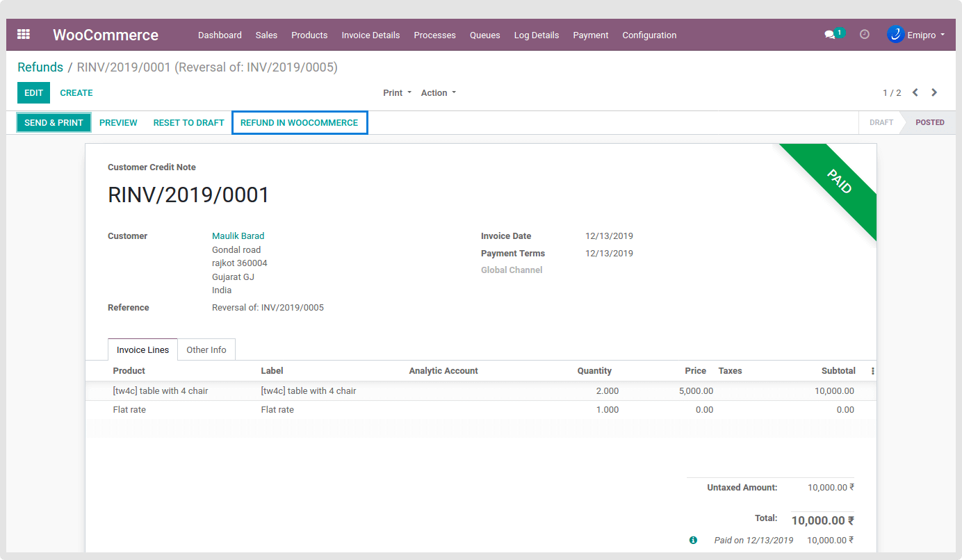Click the WooCommerce app title
Viewport: 962px width, 560px height.
(x=106, y=35)
